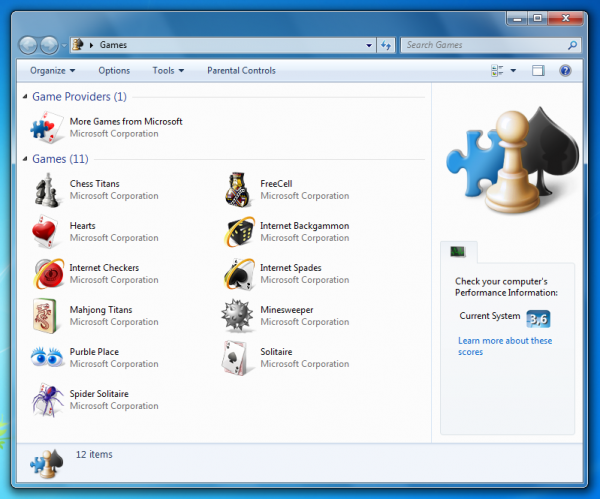The image size is (600, 499).
Task: Click the Game Providers (1) header
Action: tap(79, 96)
